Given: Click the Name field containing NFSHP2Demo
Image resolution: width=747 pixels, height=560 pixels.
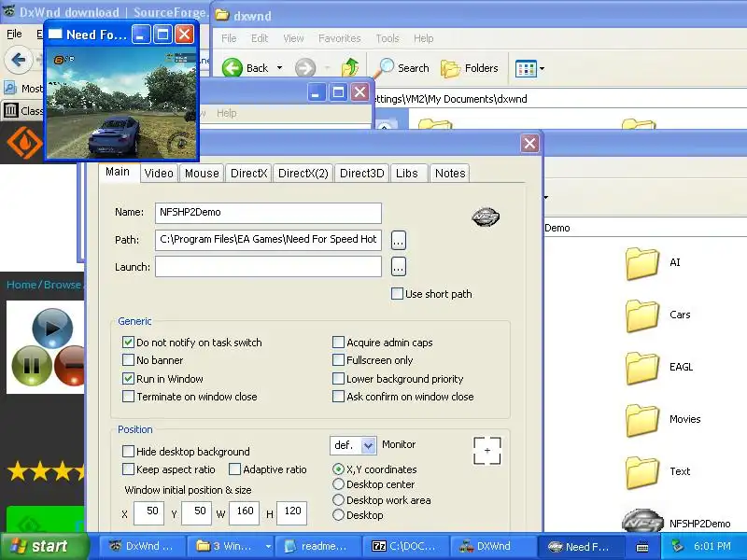Looking at the screenshot, I should pos(268,213).
